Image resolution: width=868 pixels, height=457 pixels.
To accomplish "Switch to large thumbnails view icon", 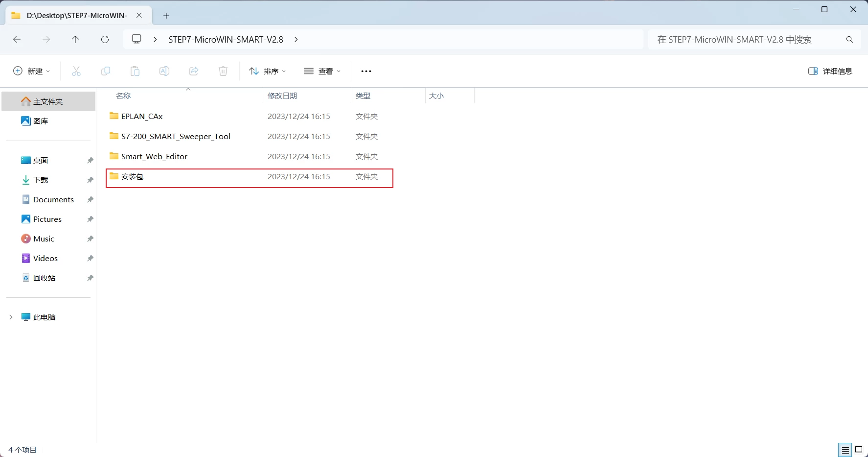I will pyautogui.click(x=859, y=450).
